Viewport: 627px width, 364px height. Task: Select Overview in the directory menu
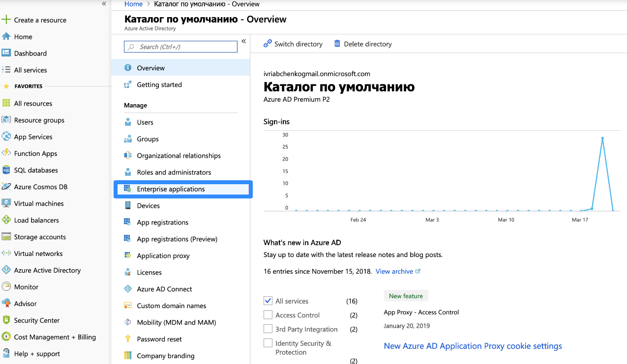(x=181, y=68)
